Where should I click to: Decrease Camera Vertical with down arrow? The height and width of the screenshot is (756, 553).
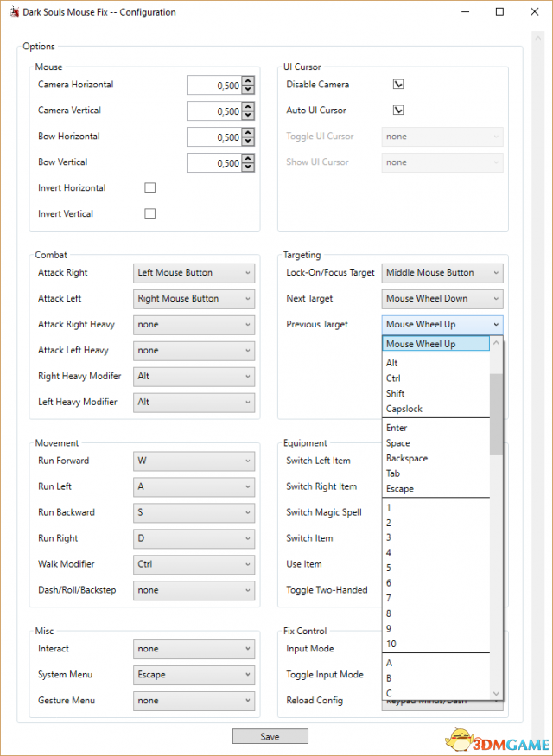[248, 116]
